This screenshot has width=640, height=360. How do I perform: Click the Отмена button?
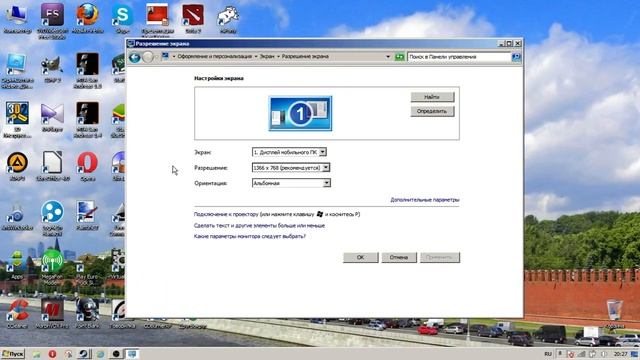click(x=399, y=257)
